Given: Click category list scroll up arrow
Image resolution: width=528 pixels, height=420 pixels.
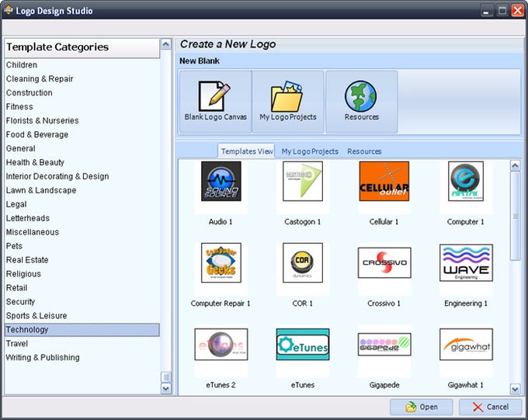Looking at the screenshot, I should (166, 44).
